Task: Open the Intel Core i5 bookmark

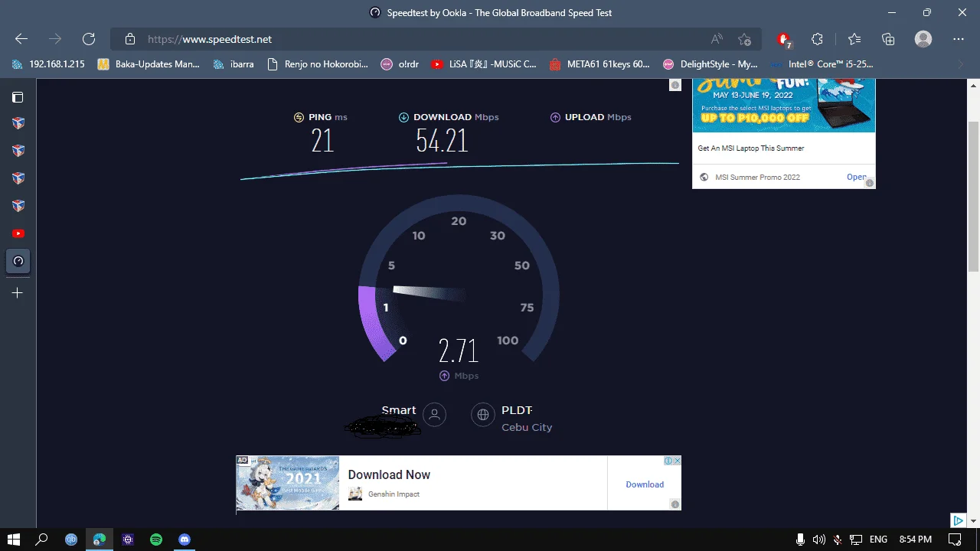Action: (822, 64)
